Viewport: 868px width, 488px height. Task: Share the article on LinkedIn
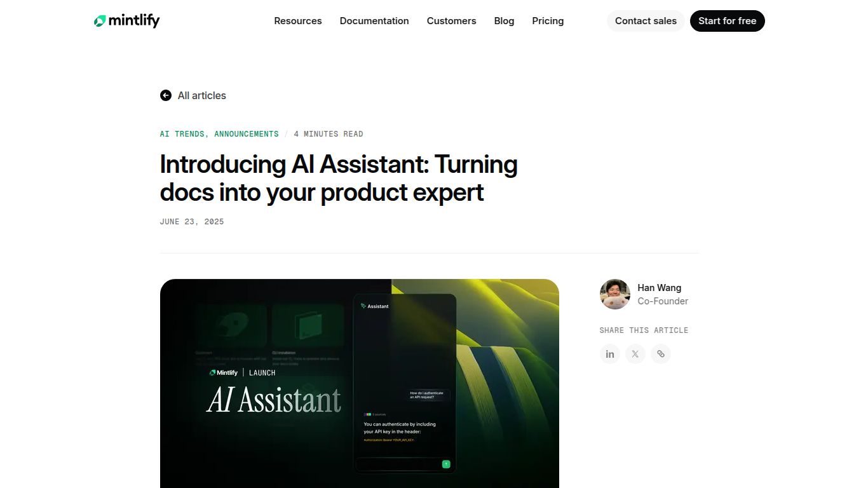[609, 354]
